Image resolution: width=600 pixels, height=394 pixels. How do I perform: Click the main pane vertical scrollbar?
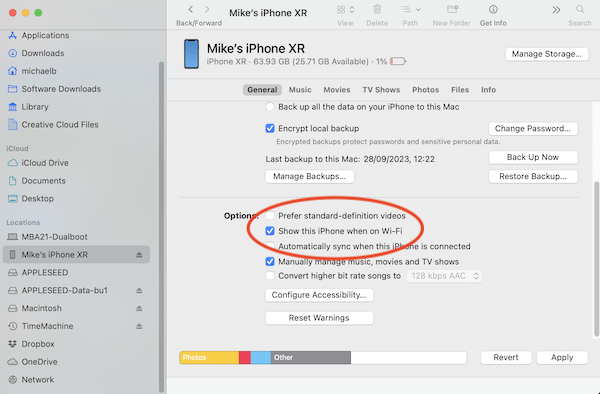coord(596,260)
